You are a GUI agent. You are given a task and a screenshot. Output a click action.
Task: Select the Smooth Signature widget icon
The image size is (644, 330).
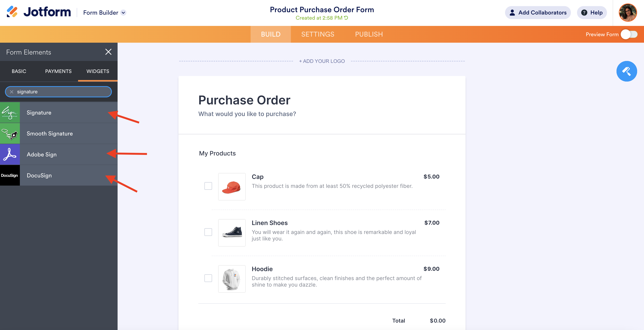(10, 134)
